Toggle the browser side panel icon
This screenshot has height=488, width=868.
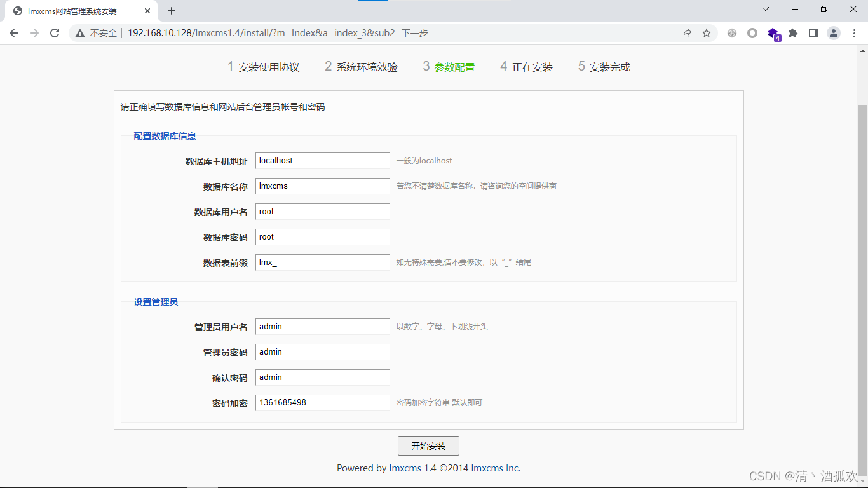[x=813, y=33]
